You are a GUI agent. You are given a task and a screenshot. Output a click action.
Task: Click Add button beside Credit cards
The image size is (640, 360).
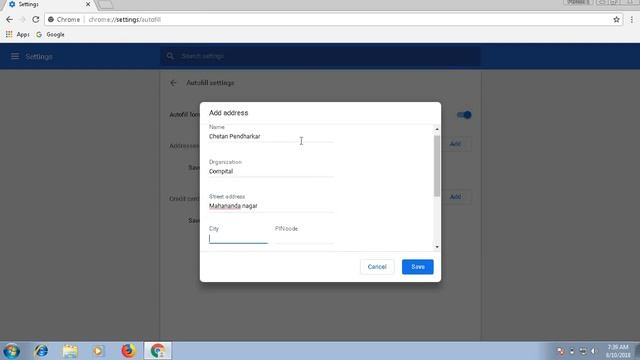click(456, 197)
